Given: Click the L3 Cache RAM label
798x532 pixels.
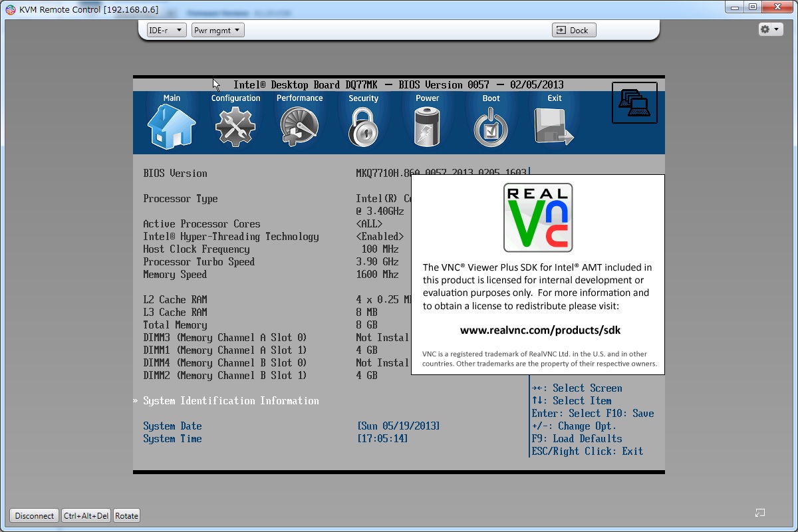Looking at the screenshot, I should [x=175, y=312].
